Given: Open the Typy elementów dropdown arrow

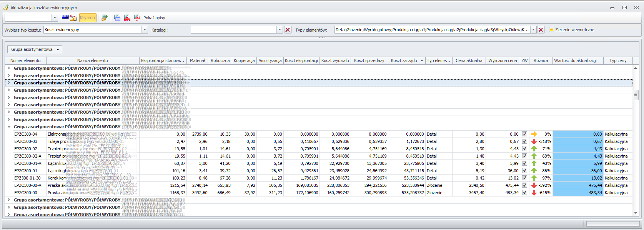Looking at the screenshot, I should [x=533, y=30].
